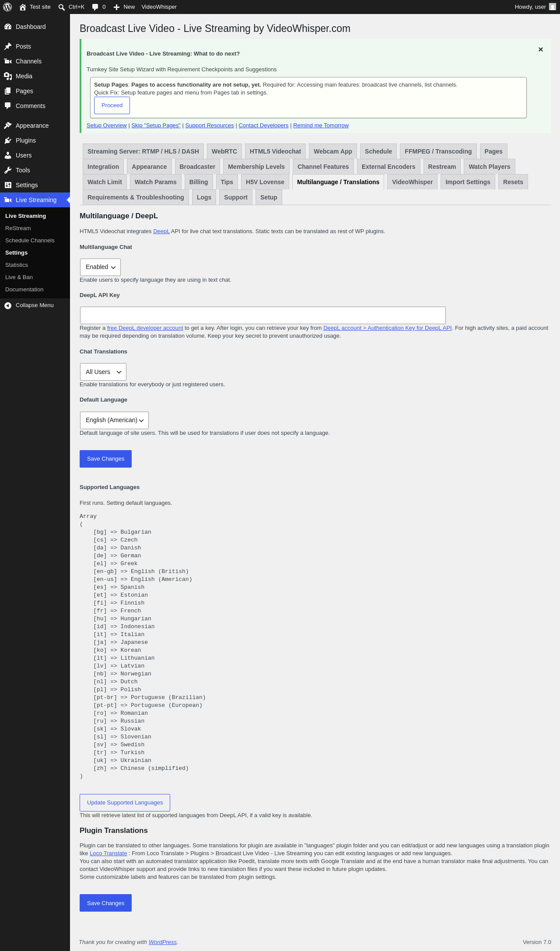The image size is (560, 951).
Task: Select the Import Settings tab
Action: 468,182
